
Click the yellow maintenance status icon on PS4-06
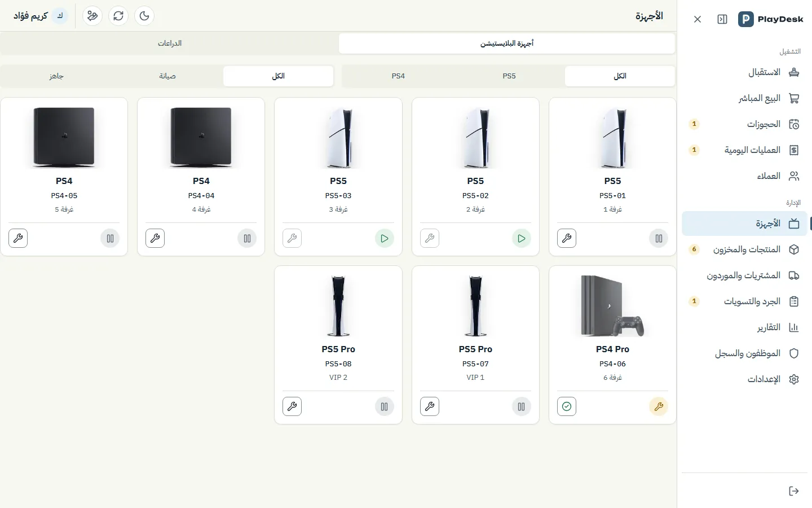coord(659,406)
